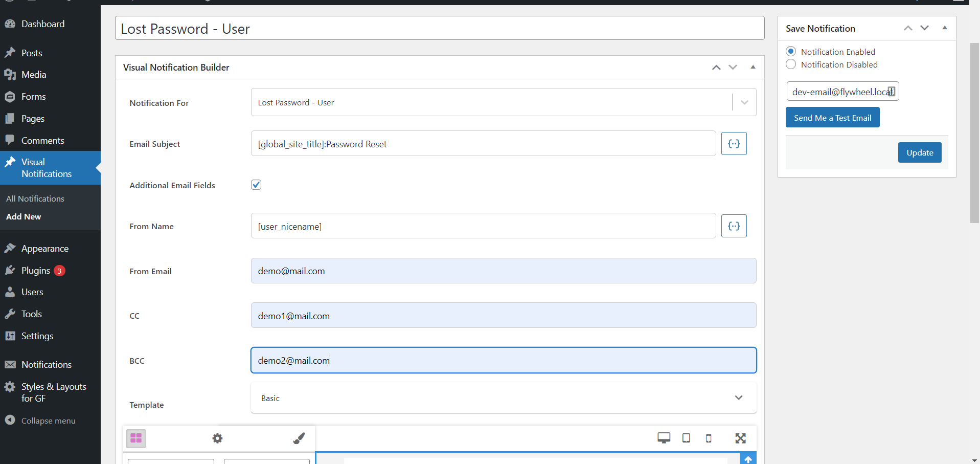This screenshot has width=980, height=464.
Task: Insert merge tag for From Name
Action: [x=734, y=226]
